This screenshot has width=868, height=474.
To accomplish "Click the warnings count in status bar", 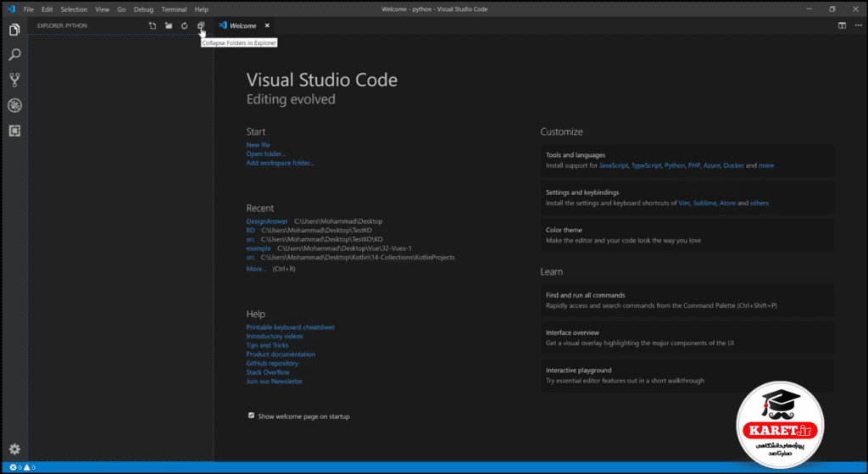I will coord(30,467).
